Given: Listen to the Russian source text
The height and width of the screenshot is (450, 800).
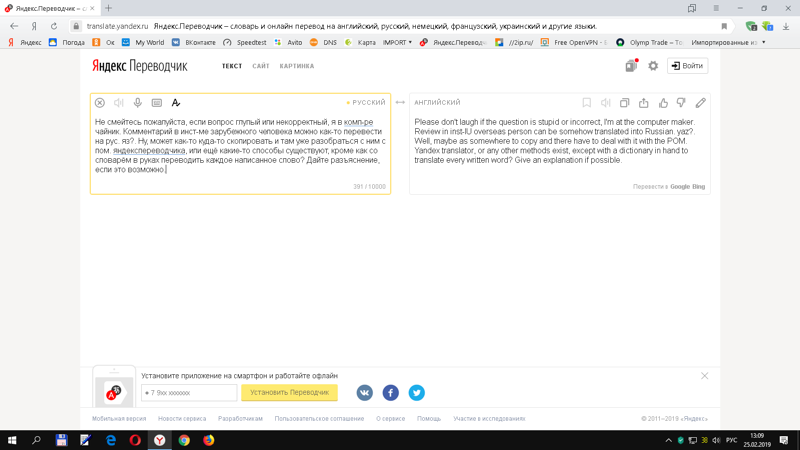Looking at the screenshot, I should tap(119, 103).
